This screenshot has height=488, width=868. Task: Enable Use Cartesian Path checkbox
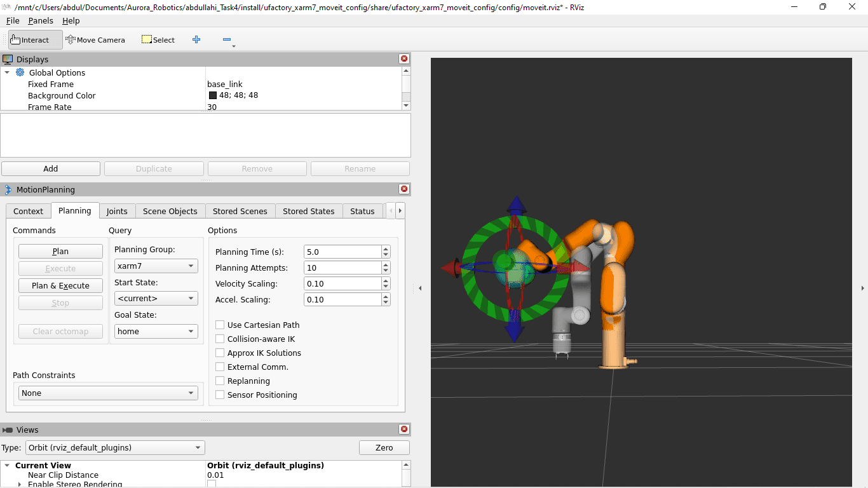pos(220,325)
